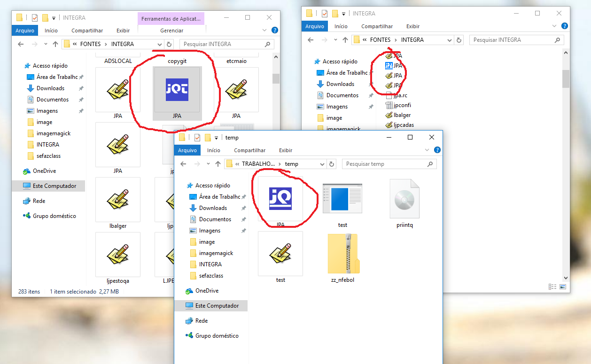591x364 pixels.
Task: Select ljpcadas in the right INTEGRA file list
Action: pos(399,125)
